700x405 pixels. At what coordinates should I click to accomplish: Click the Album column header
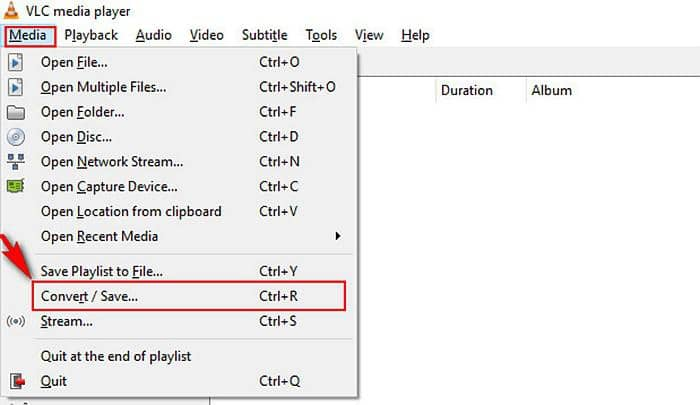[x=551, y=91]
